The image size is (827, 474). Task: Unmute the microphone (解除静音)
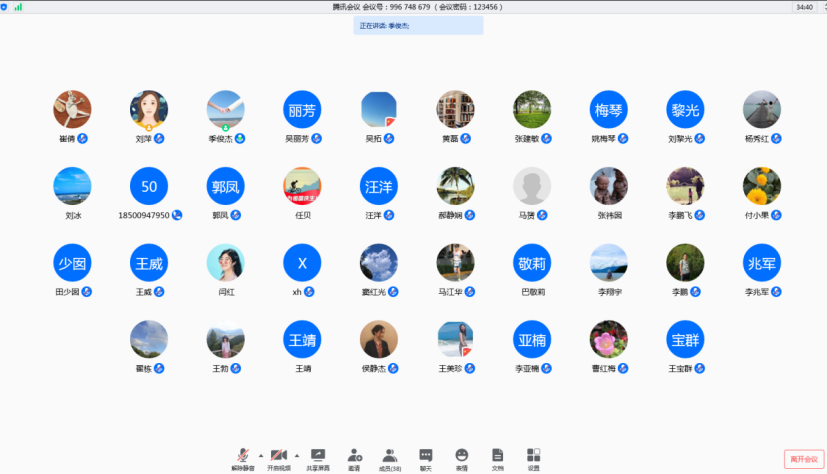(x=243, y=457)
